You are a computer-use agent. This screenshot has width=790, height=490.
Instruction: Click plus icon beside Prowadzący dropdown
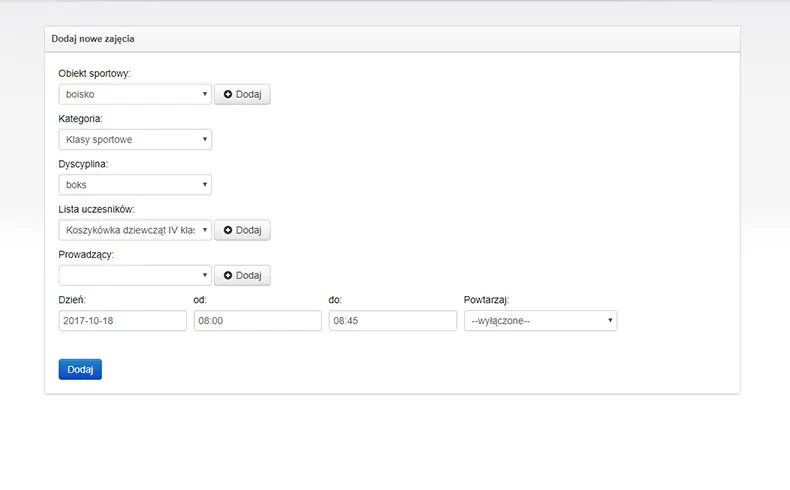tap(228, 275)
